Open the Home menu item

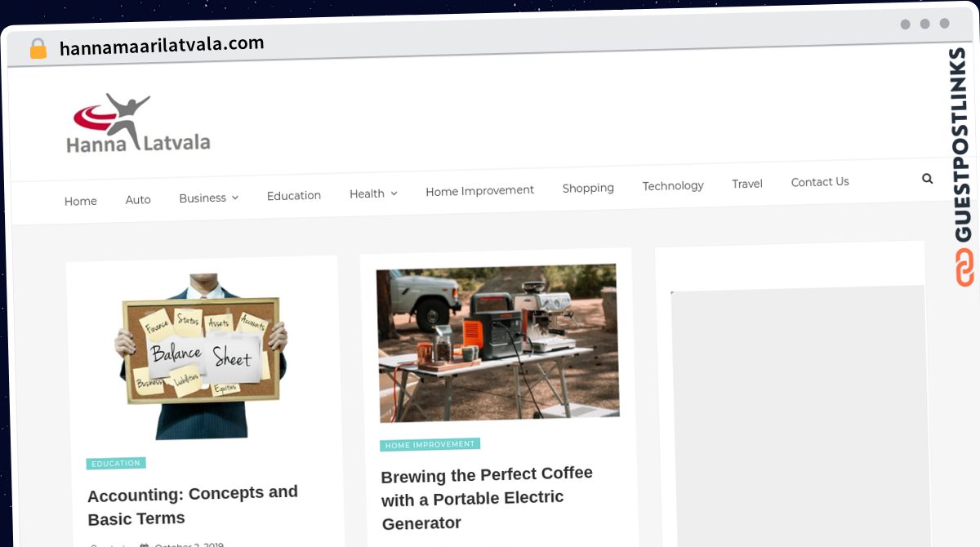81,201
